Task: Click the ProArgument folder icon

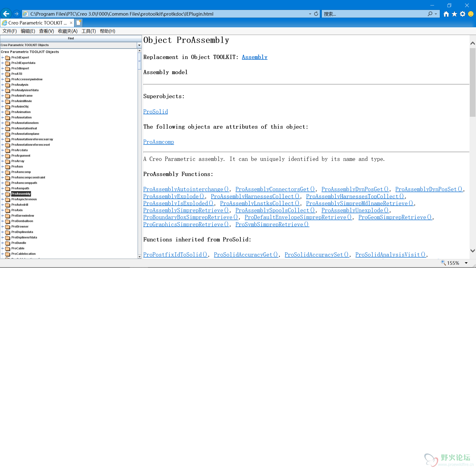Action: point(8,156)
